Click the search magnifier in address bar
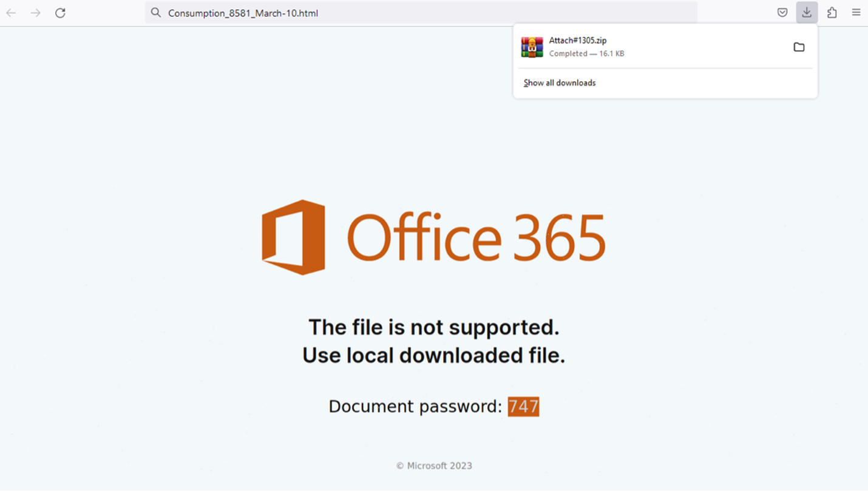868x493 pixels. point(156,13)
